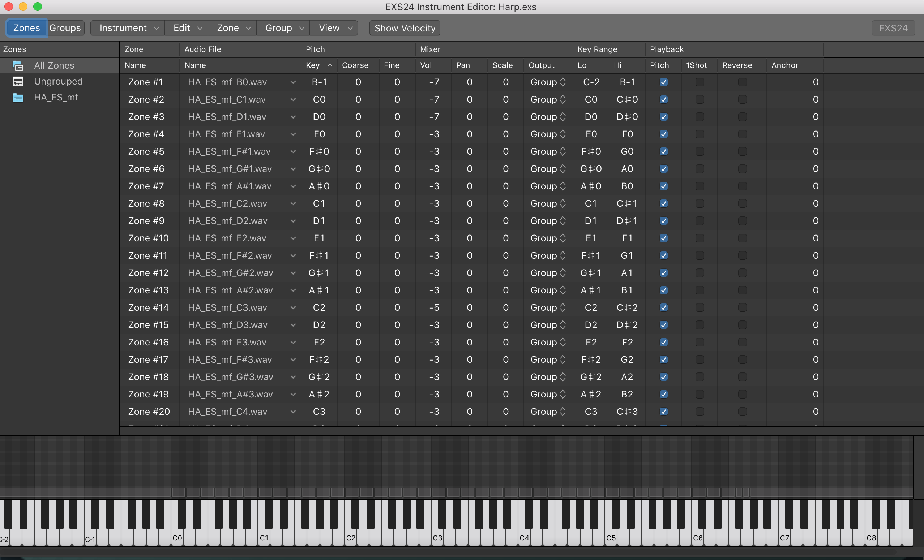Open audio file dropdown for HA_ES_mf_C1.wav
The width and height of the screenshot is (924, 560).
[293, 100]
